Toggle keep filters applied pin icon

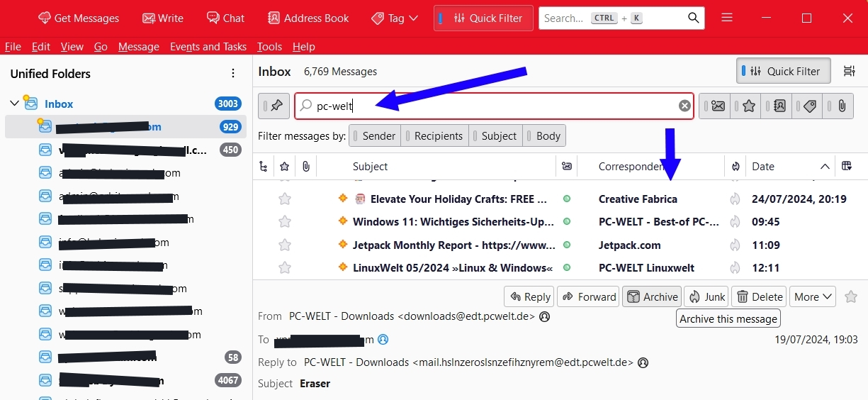274,106
